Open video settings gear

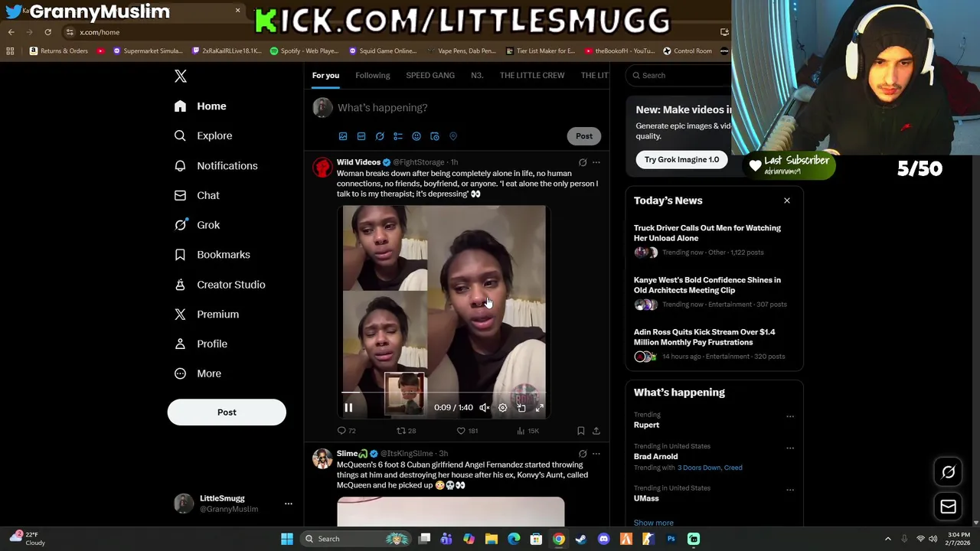[x=502, y=408]
